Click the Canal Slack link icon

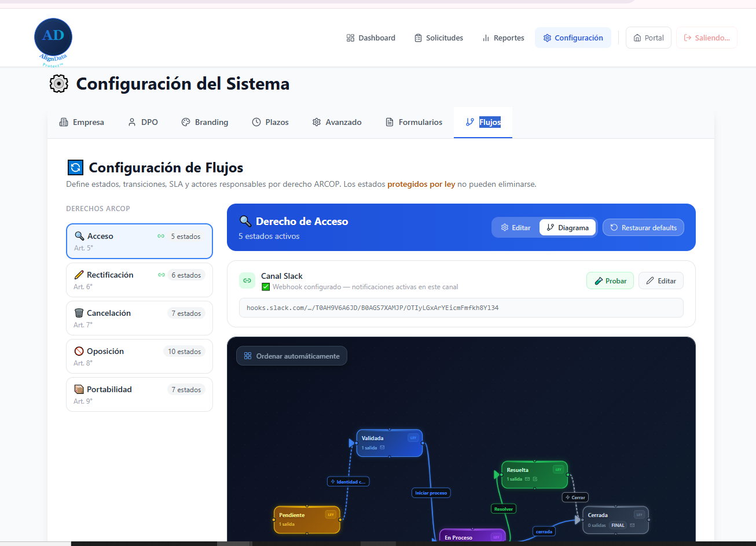coord(247,281)
